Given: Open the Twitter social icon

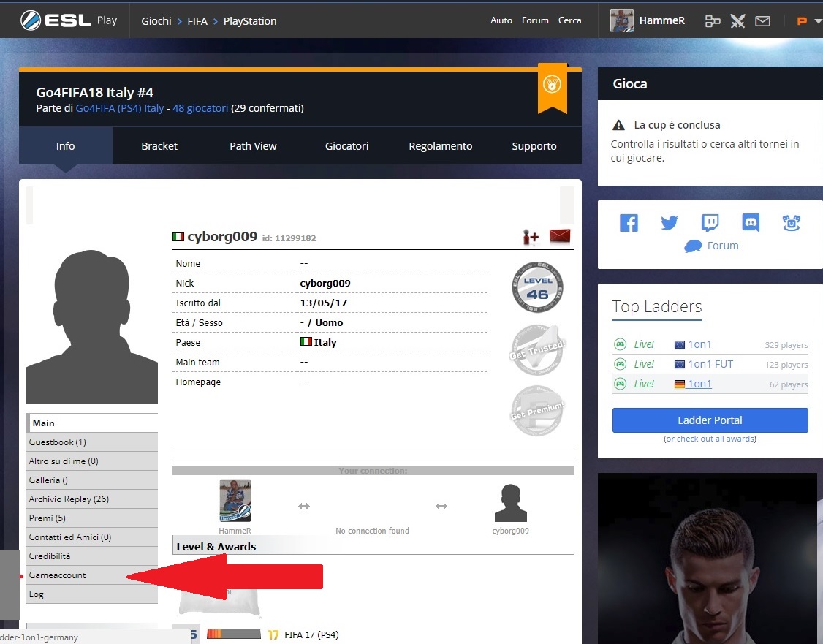Looking at the screenshot, I should coord(670,223).
